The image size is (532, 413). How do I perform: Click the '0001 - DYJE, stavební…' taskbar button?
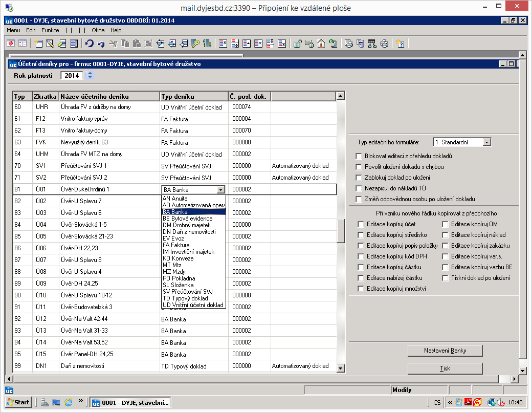pyautogui.click(x=130, y=402)
